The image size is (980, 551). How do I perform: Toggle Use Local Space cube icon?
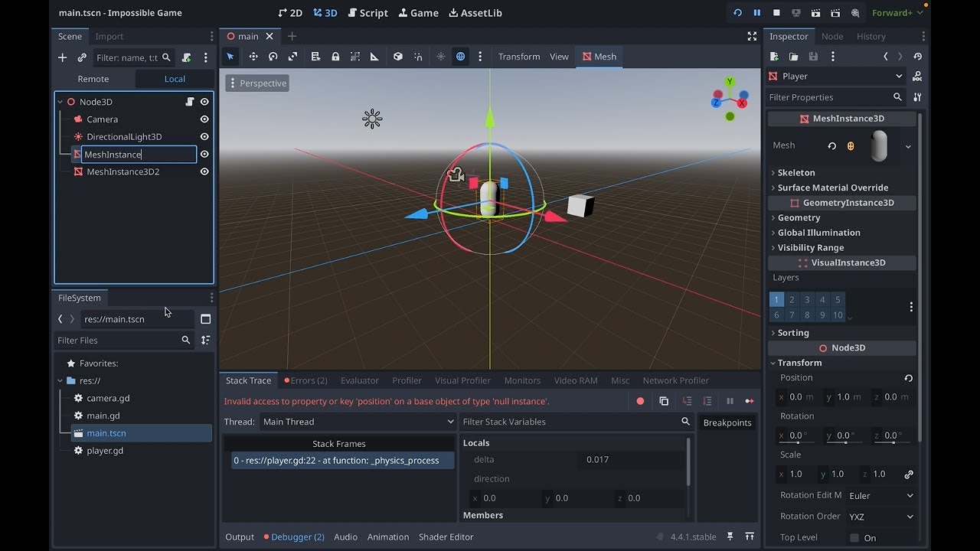click(398, 57)
